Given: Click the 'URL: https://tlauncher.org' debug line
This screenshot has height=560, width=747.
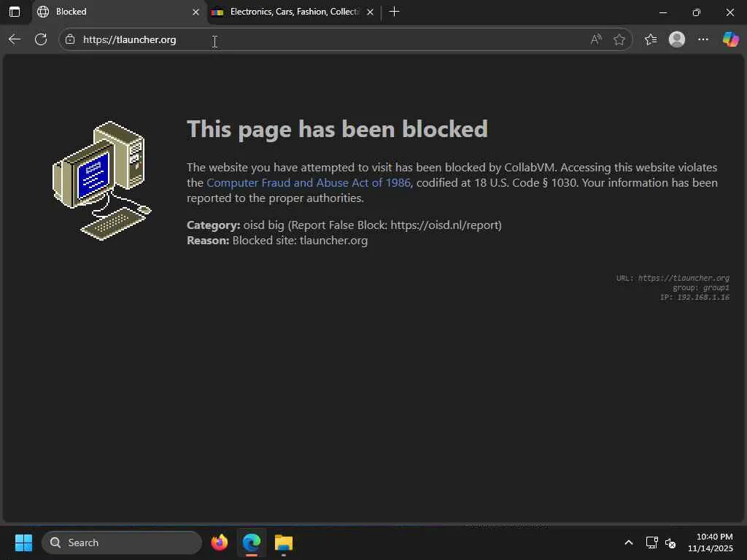Looking at the screenshot, I should coord(673,278).
